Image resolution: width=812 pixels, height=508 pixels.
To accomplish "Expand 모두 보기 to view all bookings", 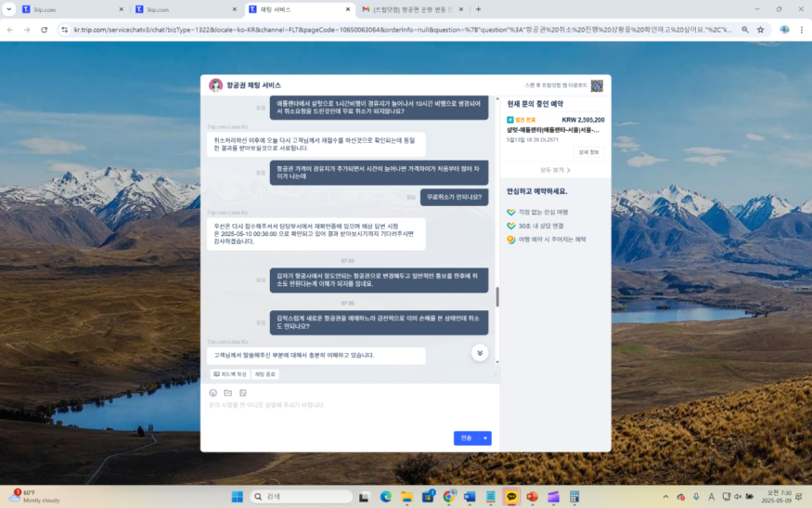I will (555, 170).
